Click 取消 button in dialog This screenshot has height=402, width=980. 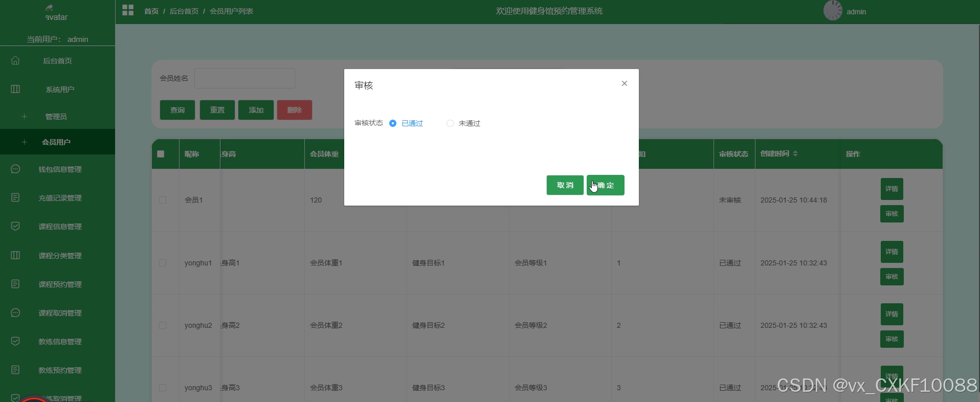coord(565,185)
